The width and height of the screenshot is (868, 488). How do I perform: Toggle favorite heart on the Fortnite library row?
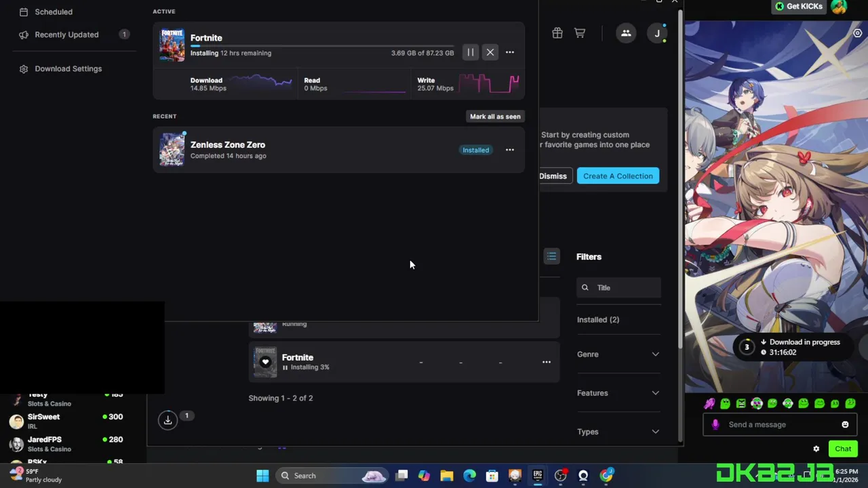click(x=265, y=362)
